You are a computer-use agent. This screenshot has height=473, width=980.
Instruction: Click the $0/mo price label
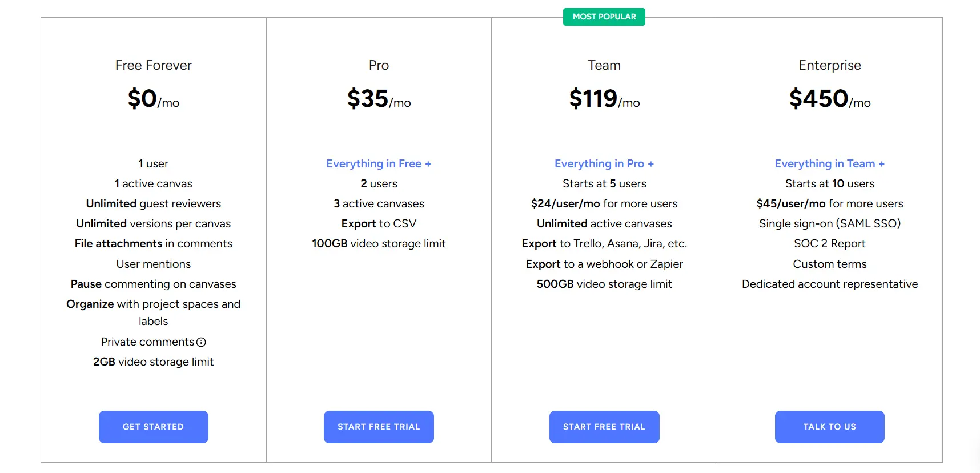[153, 99]
